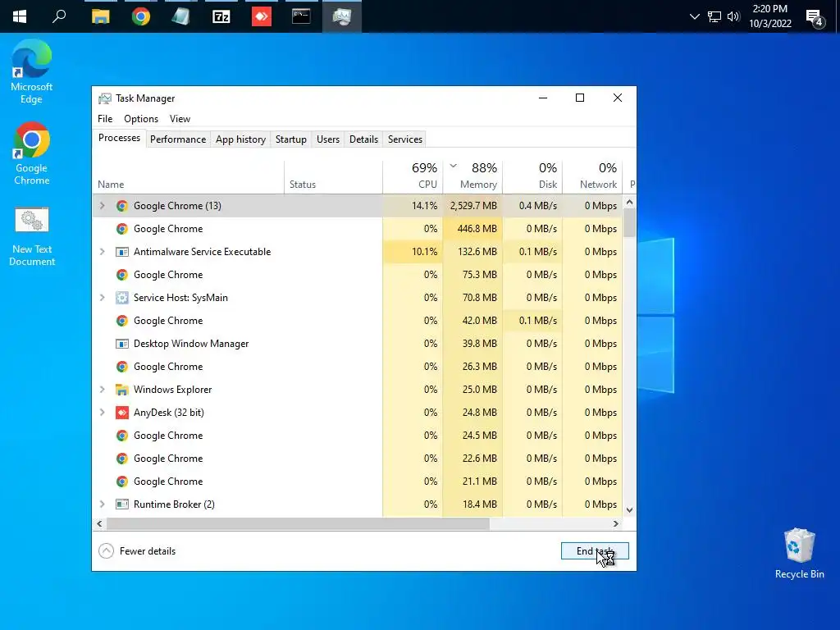Expand Runtime Broker (2) group

pyautogui.click(x=103, y=504)
